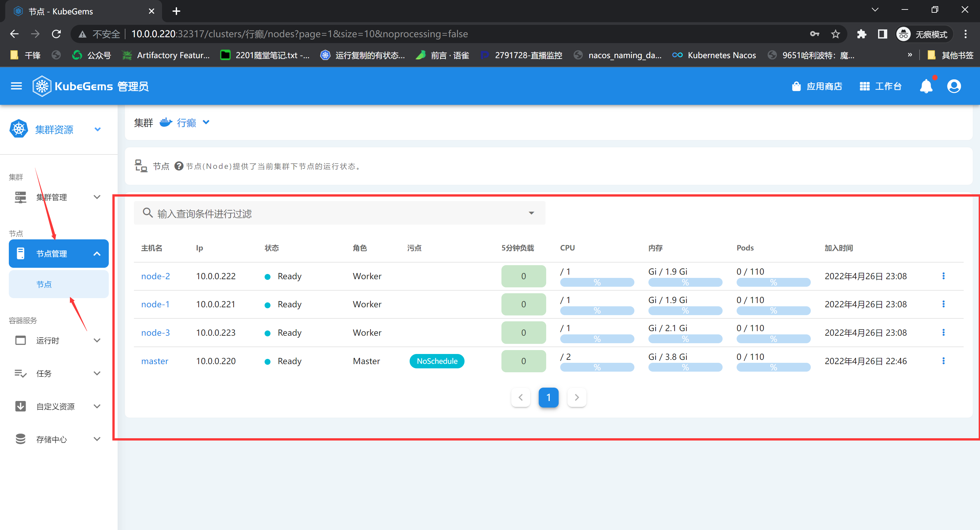980x530 pixels.
Task: Open the filter condition dropdown arrow
Action: point(531,213)
